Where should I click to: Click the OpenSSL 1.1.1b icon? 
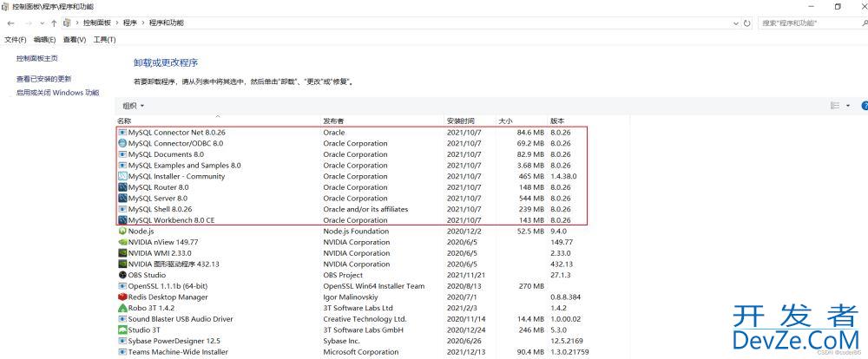(x=123, y=286)
